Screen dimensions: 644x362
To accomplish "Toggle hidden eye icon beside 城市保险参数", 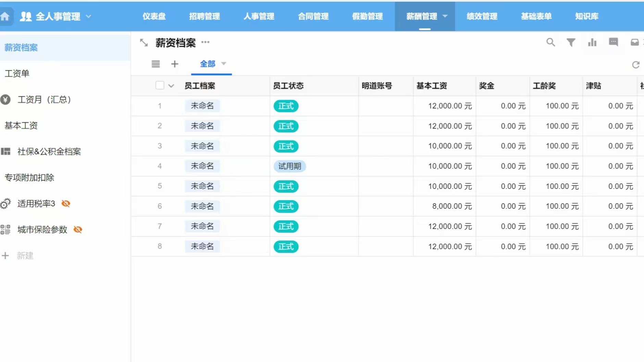I will 78,230.
